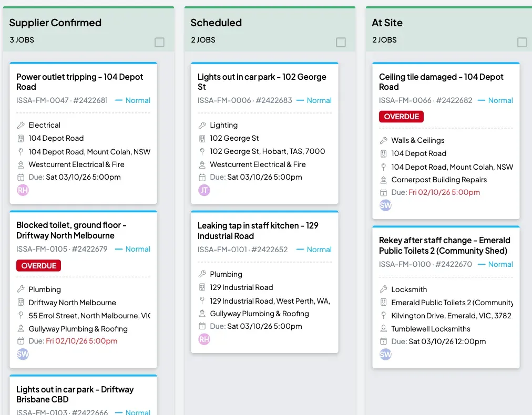Open RH avatar on Power outlet tripping card
Image resolution: width=532 pixels, height=415 pixels.
(23, 190)
